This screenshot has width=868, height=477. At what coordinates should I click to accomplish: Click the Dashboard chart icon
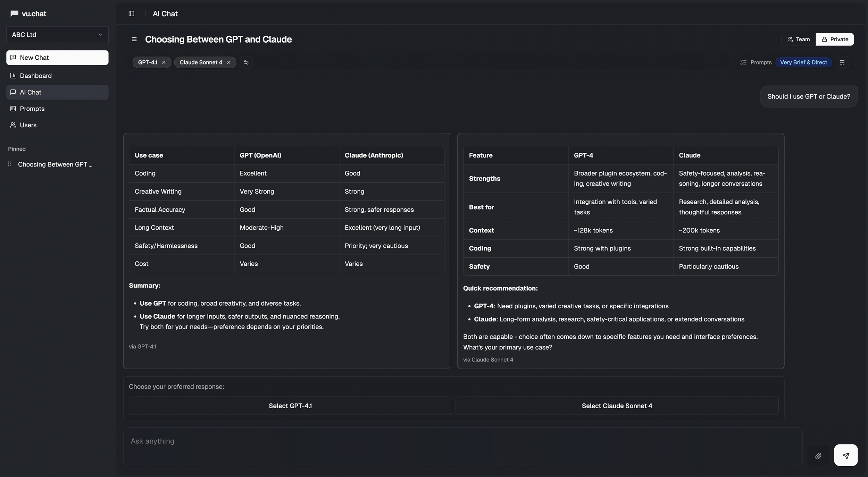click(x=13, y=76)
